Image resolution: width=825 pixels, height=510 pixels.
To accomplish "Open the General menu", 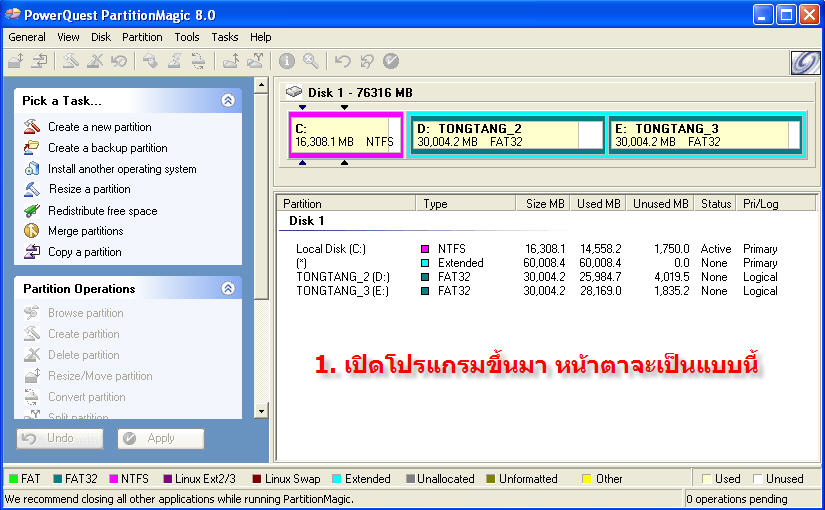I will pos(27,37).
